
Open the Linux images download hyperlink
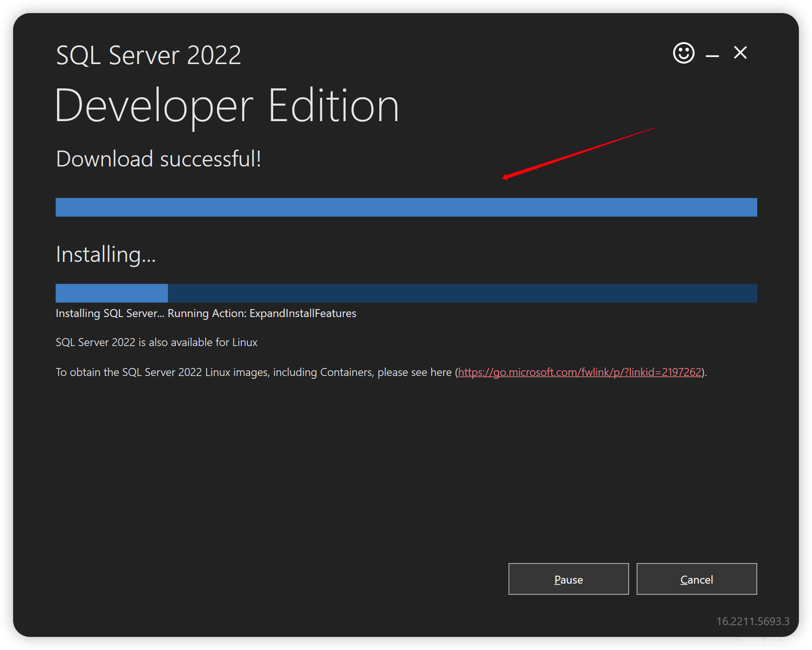coord(580,372)
